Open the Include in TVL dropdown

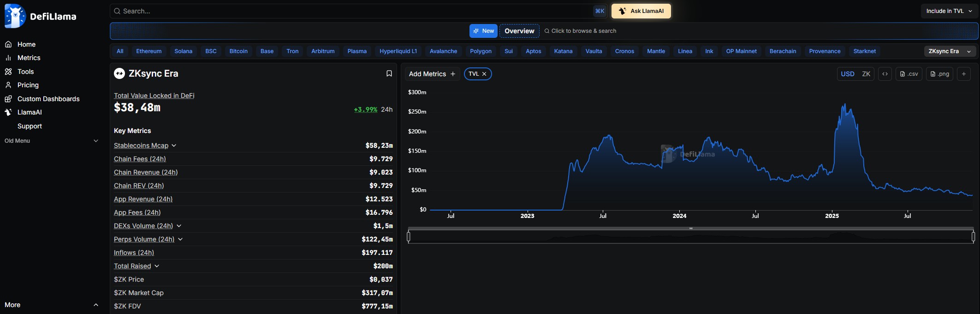(949, 11)
